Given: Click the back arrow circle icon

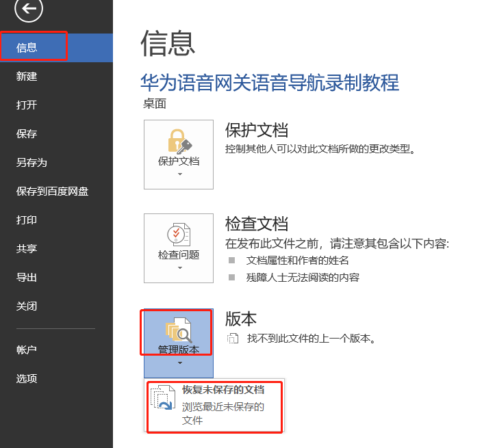Looking at the screenshot, I should tap(28, 9).
